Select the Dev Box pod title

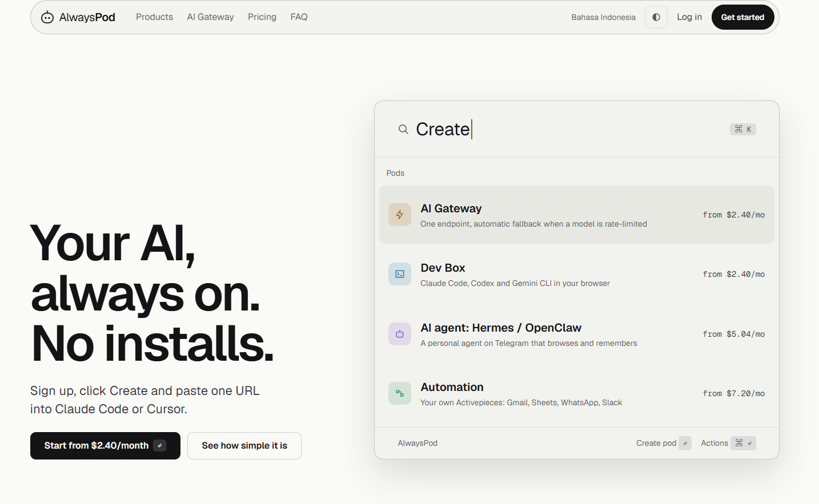(x=443, y=268)
